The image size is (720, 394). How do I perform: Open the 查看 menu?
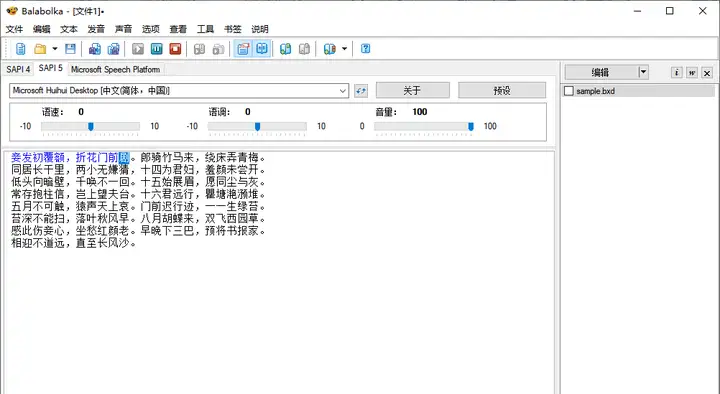coord(178,29)
